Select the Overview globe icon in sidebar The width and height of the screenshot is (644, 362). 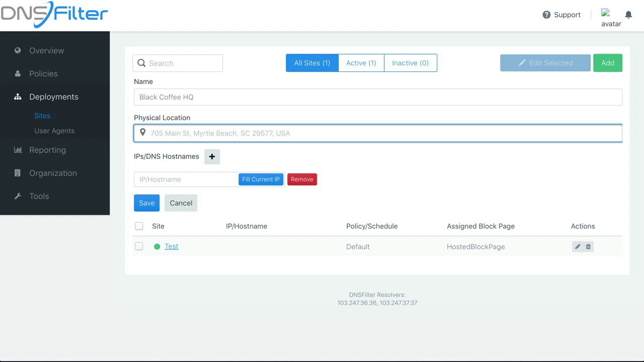point(19,50)
